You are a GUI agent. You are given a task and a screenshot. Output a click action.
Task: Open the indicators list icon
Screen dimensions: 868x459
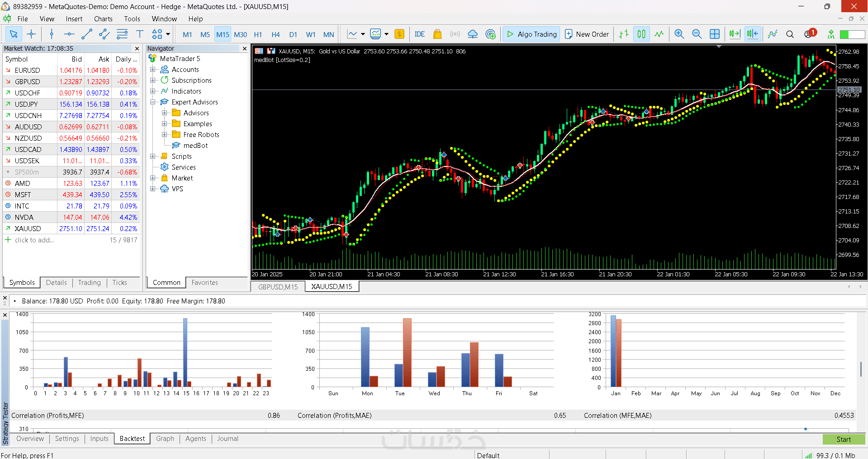[773, 34]
